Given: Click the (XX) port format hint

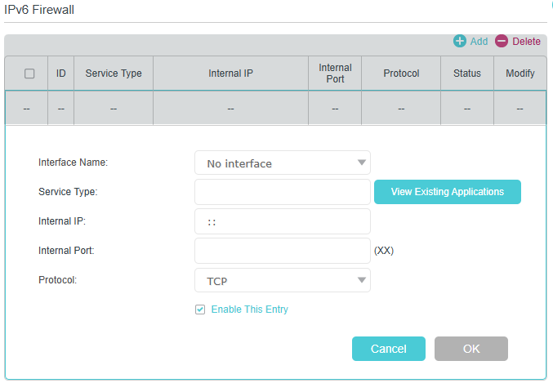Looking at the screenshot, I should coord(384,251).
